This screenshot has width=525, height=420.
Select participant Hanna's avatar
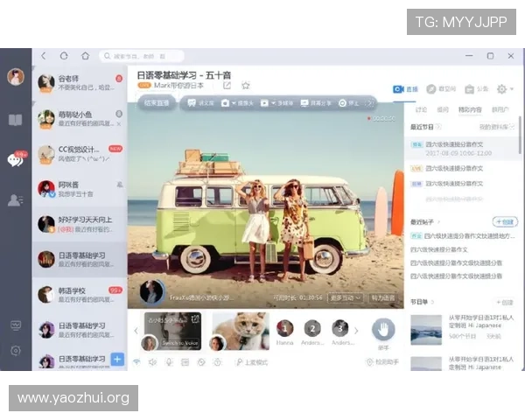[285, 328]
